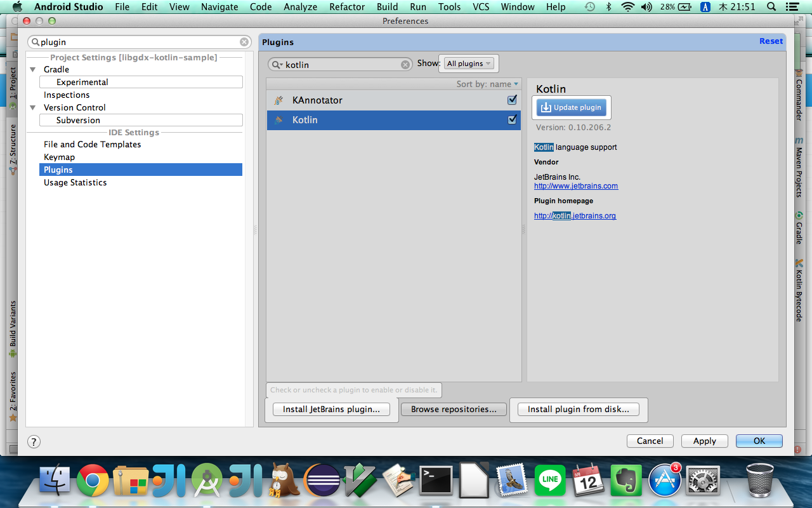Launch Google Chrome from the dock
The image size is (812, 508).
(x=93, y=480)
